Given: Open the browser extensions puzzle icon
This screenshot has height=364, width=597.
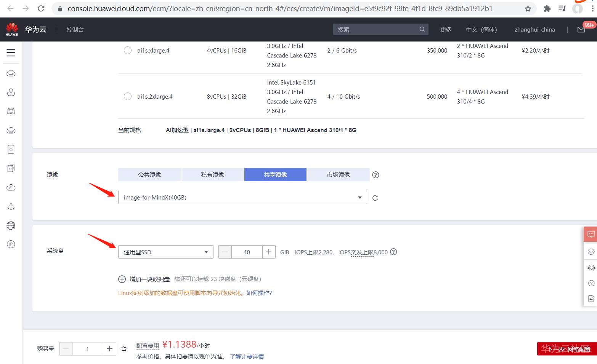Looking at the screenshot, I should [x=547, y=8].
